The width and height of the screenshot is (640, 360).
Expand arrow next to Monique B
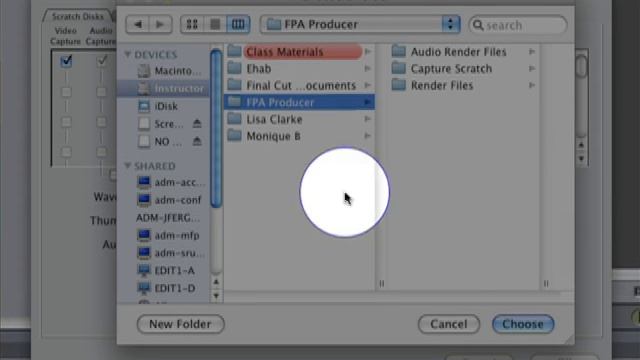pos(368,136)
